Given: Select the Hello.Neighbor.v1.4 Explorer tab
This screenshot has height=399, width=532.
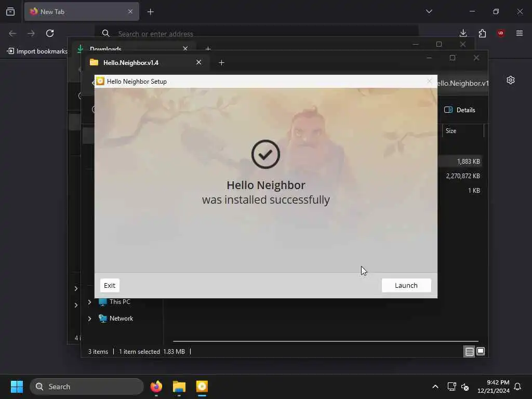Looking at the screenshot, I should pyautogui.click(x=146, y=62).
